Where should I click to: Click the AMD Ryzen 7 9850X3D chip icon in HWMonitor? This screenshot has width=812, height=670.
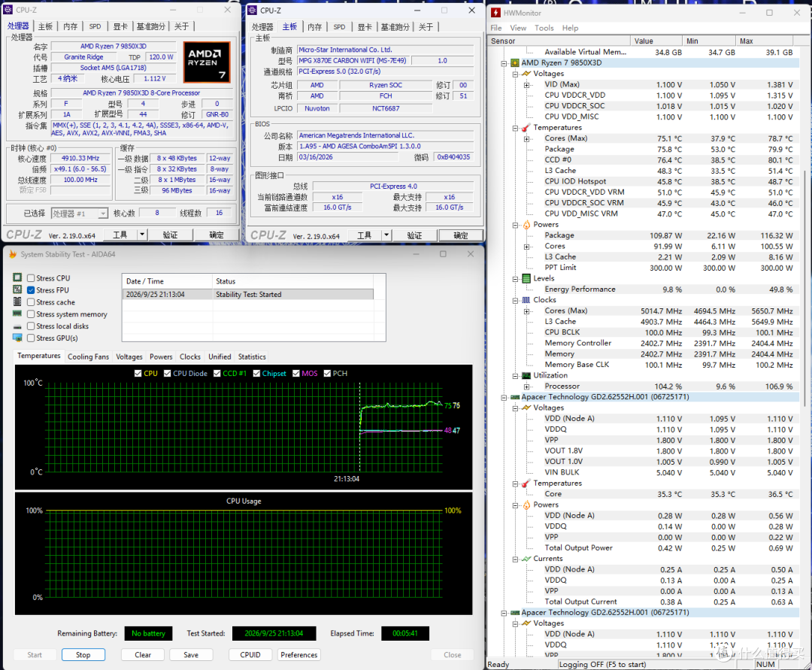(515, 62)
